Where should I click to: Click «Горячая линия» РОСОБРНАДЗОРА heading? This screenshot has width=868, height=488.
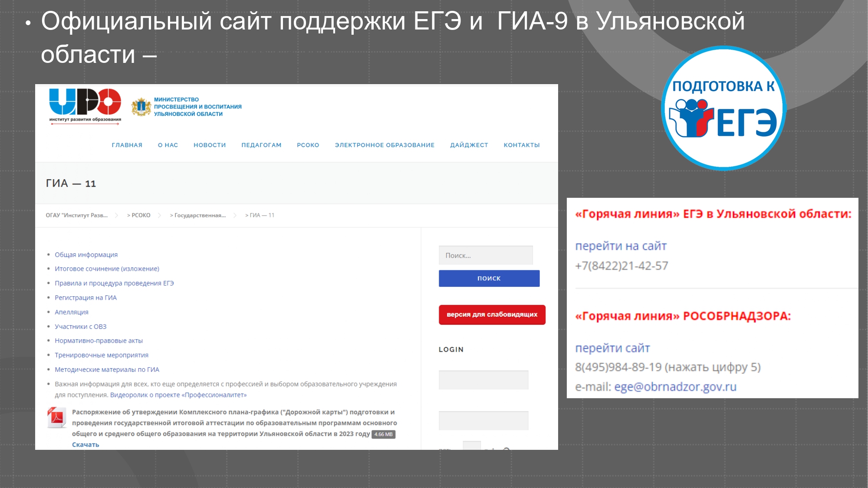(x=683, y=316)
